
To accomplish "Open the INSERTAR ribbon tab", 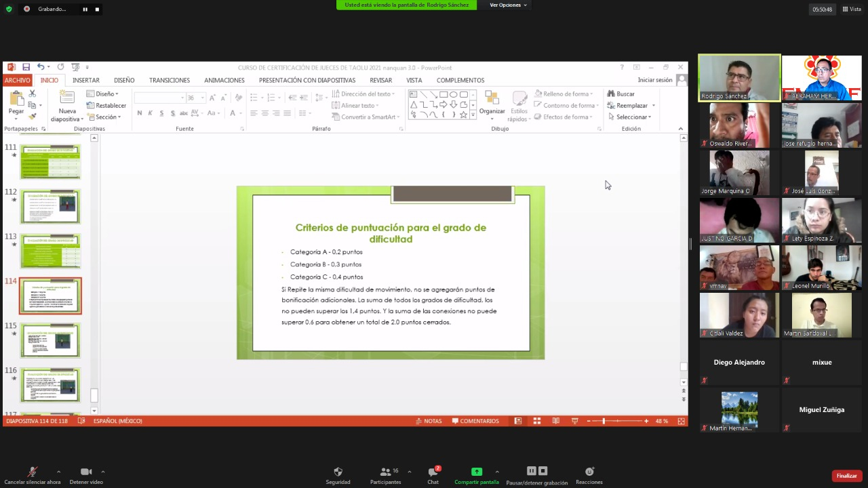I will pos(86,80).
